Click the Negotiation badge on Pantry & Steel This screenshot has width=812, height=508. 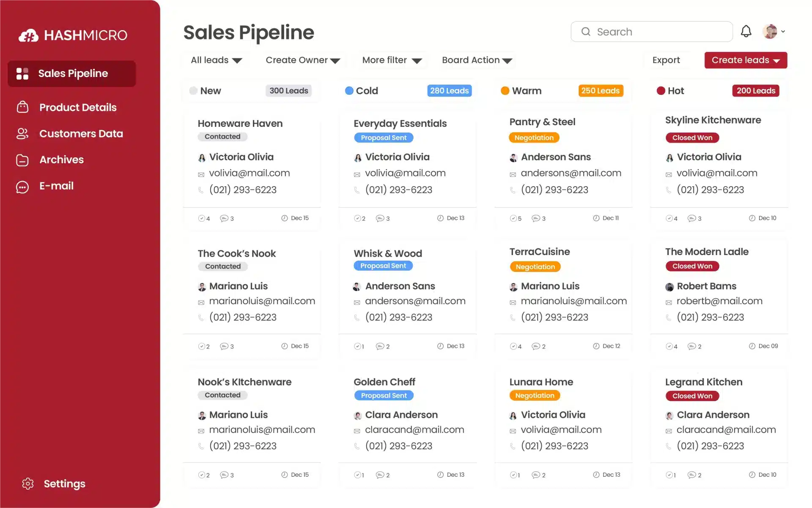tap(534, 137)
